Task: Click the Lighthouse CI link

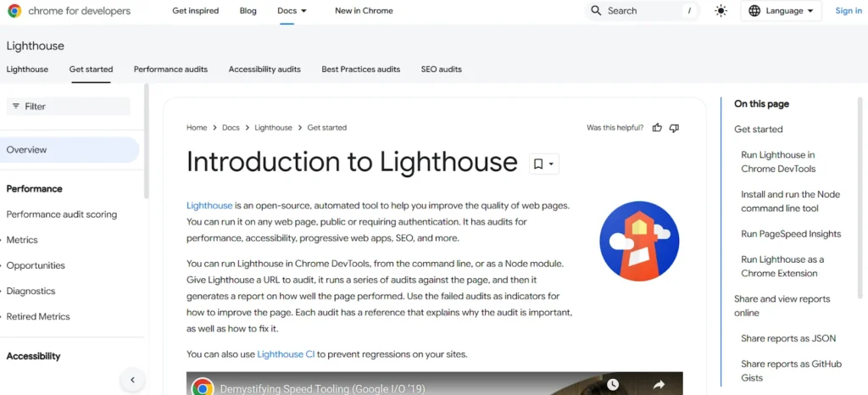Action: click(286, 354)
